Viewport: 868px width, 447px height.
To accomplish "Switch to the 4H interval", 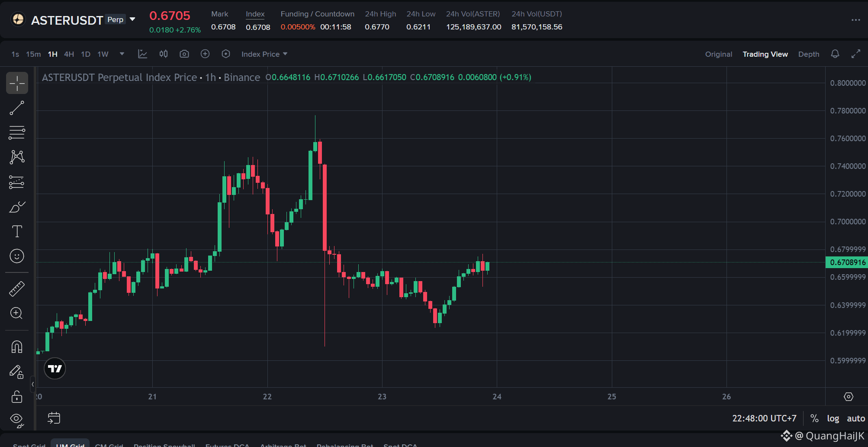I will [69, 54].
